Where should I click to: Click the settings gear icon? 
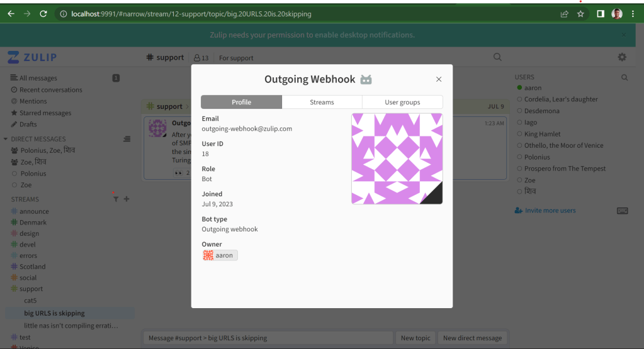pos(622,57)
